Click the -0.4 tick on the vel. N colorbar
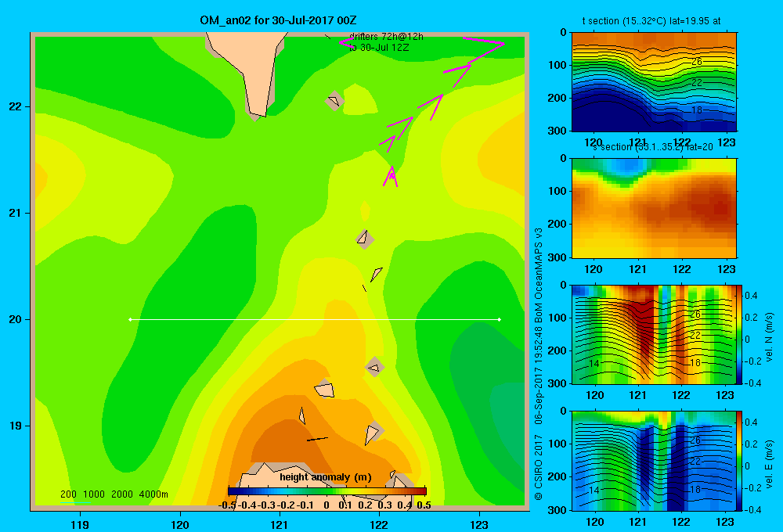Viewport: 783px width, 532px height. tap(752, 383)
